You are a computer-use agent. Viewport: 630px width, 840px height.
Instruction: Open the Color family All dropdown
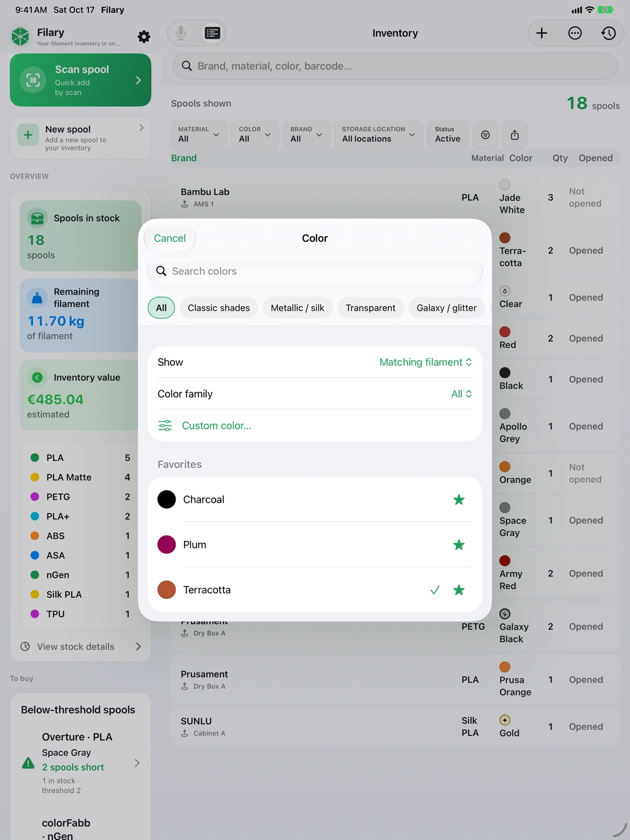pyautogui.click(x=461, y=394)
